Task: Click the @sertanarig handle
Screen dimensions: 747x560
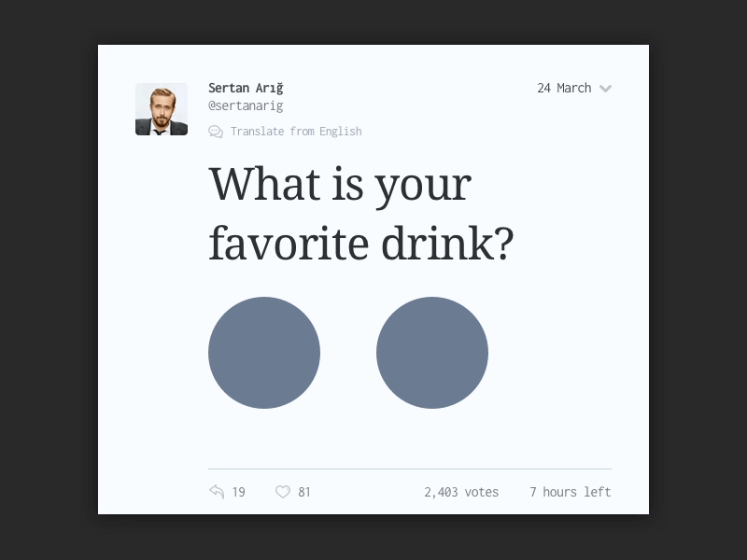Action: tap(247, 105)
